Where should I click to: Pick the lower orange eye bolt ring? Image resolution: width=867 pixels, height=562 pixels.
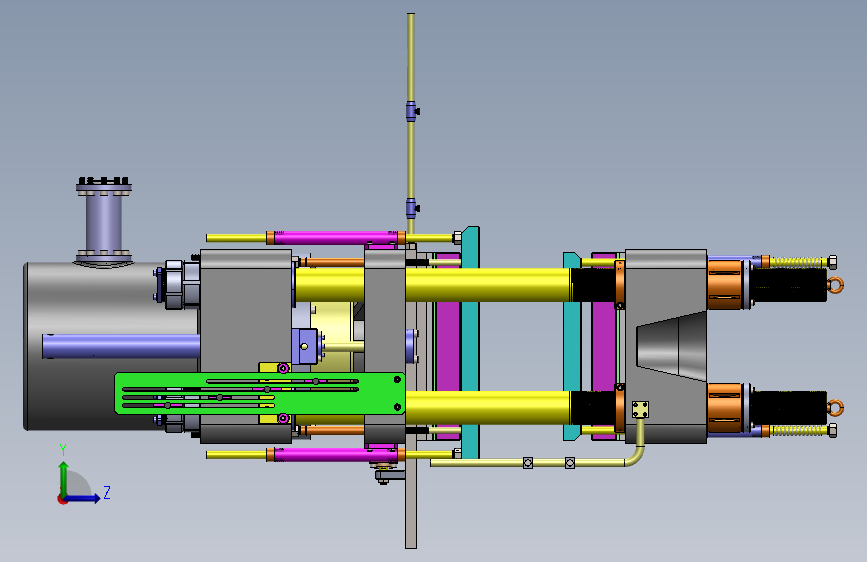(835, 408)
